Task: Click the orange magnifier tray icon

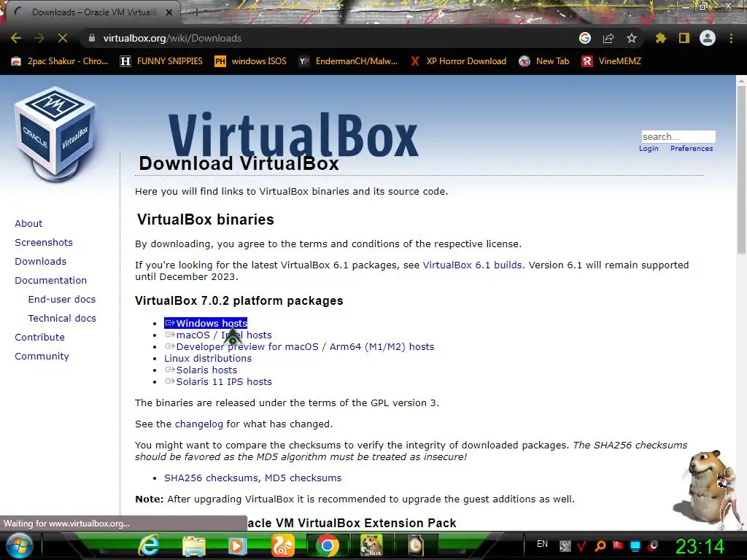Action: [x=600, y=545]
